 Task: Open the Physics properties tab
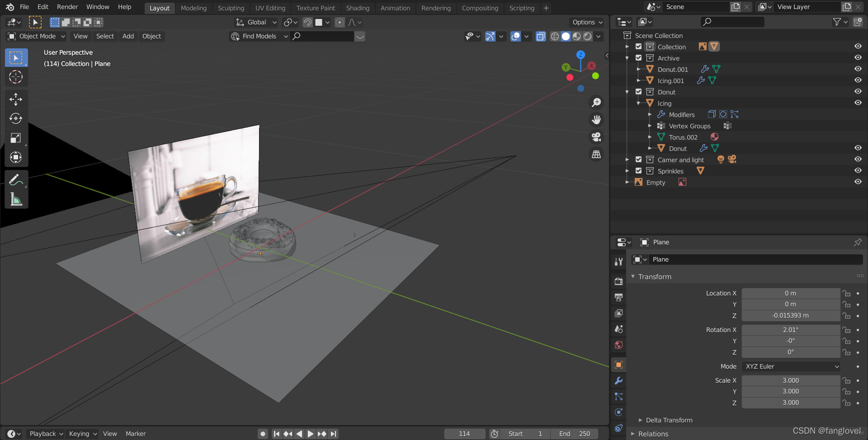[619, 412]
